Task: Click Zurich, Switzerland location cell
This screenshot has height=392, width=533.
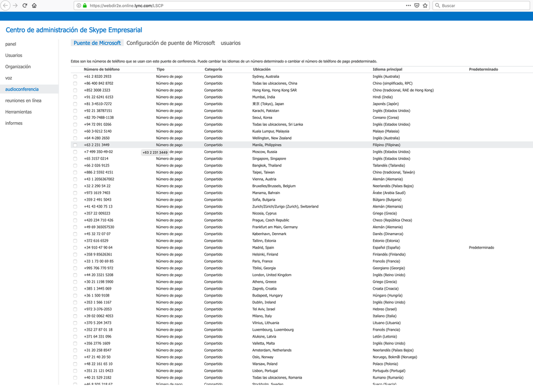Action: [x=285, y=206]
